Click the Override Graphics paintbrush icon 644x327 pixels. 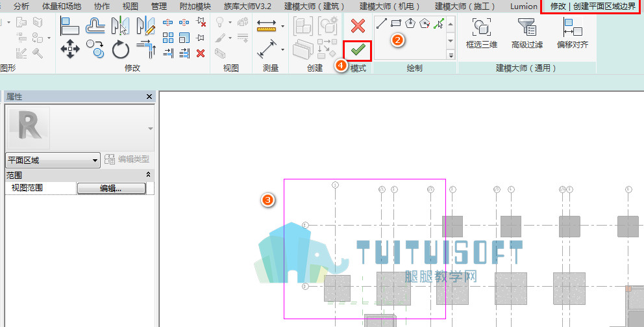click(x=220, y=38)
